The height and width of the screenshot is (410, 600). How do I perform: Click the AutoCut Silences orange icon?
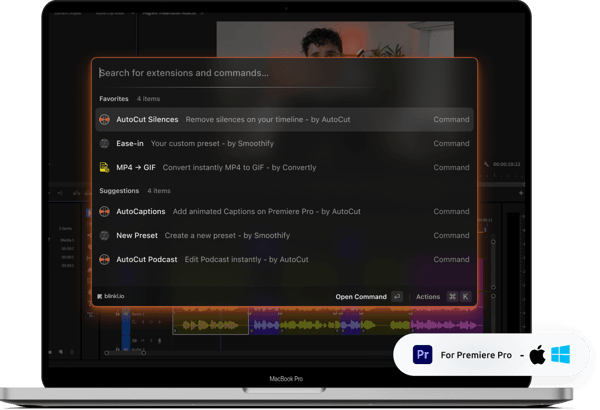(104, 119)
